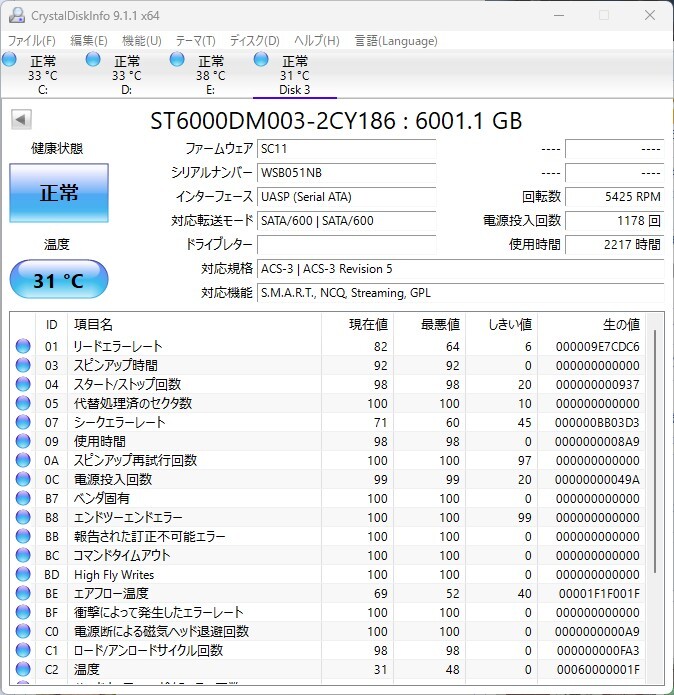Select raw value 000009E7CDC6

(x=598, y=347)
